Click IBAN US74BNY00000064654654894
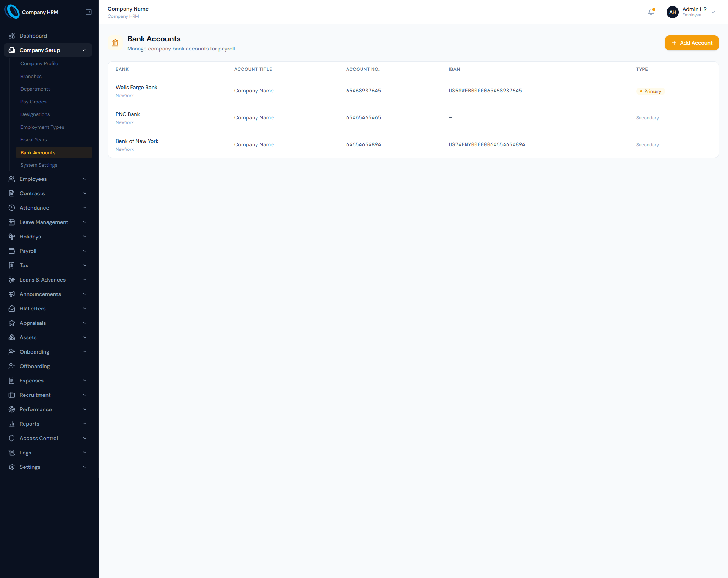The width and height of the screenshot is (728, 578). tap(487, 144)
